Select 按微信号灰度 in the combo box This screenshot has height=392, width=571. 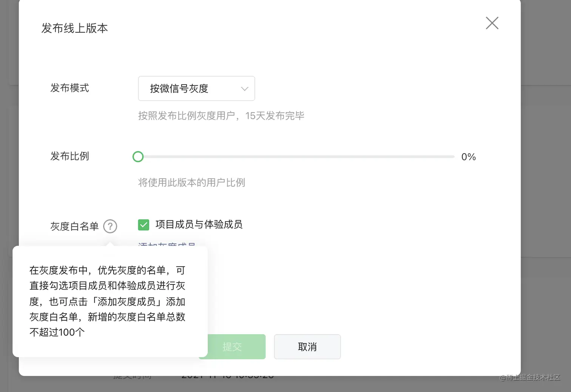[x=196, y=89]
